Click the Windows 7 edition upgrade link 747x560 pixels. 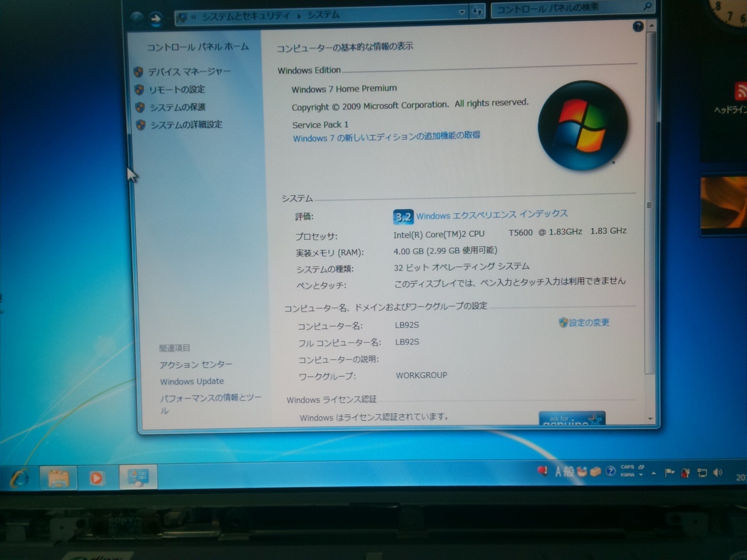click(x=387, y=136)
